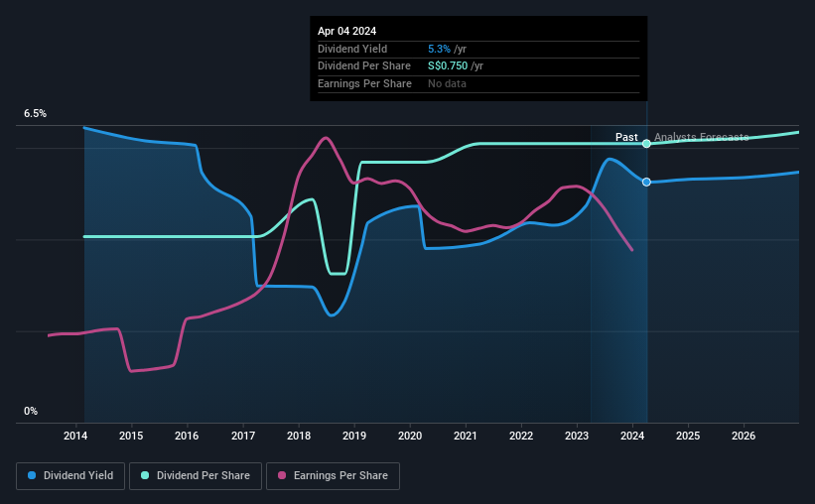Toggle the Dividend Per Share legend button
This screenshot has width=815, height=504.
196,476
